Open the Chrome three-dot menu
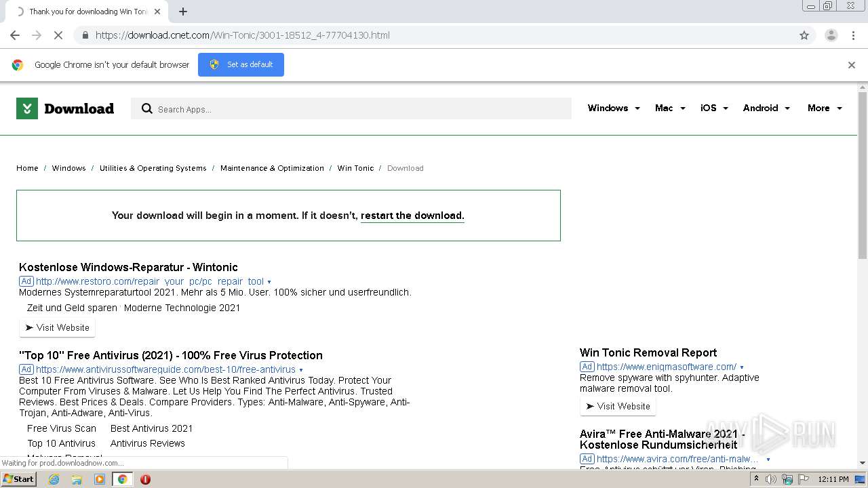 click(x=853, y=35)
